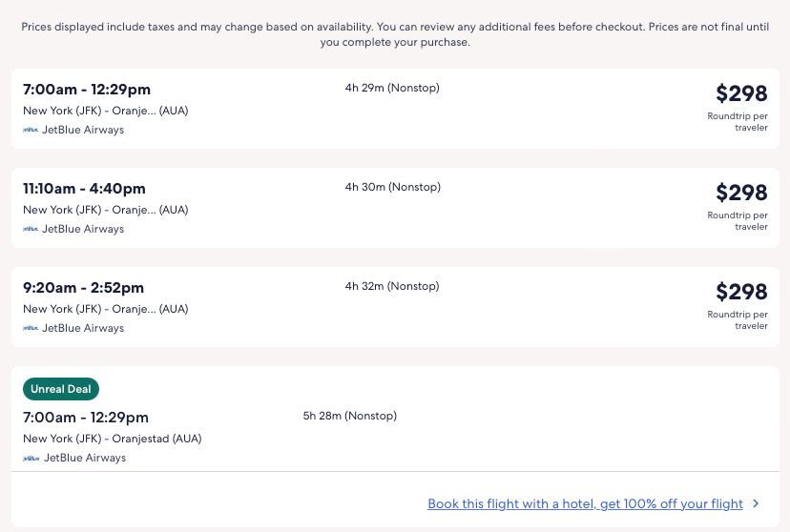Click the "5h 28m (Nonstop)" duration label
The width and height of the screenshot is (790, 532).
coord(349,416)
